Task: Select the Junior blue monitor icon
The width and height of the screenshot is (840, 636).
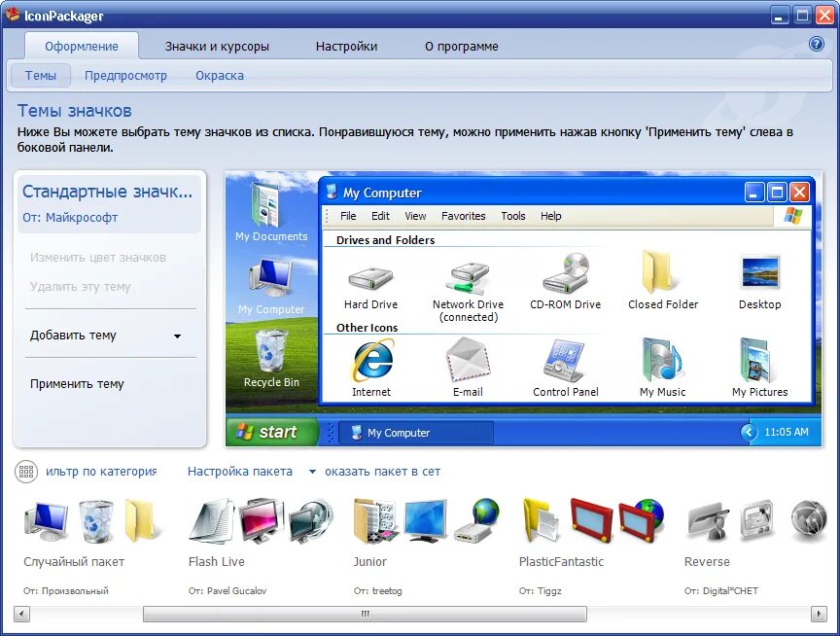Action: click(x=426, y=521)
